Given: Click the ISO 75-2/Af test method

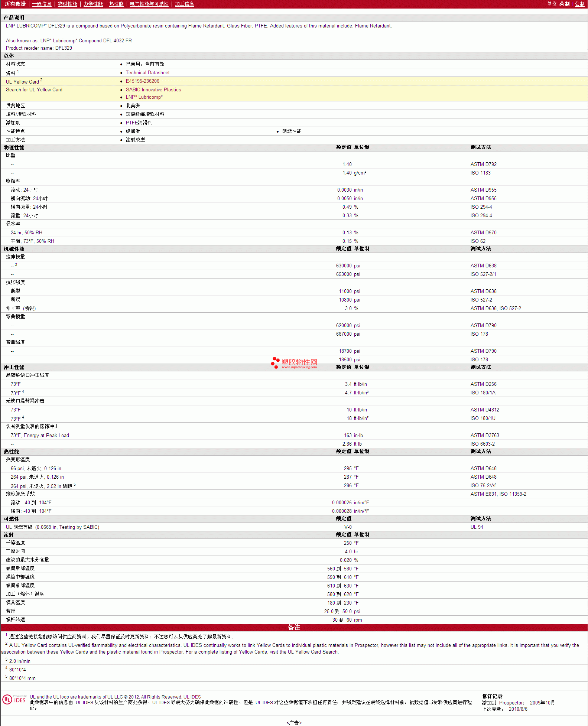Looking at the screenshot, I should coord(483,486).
